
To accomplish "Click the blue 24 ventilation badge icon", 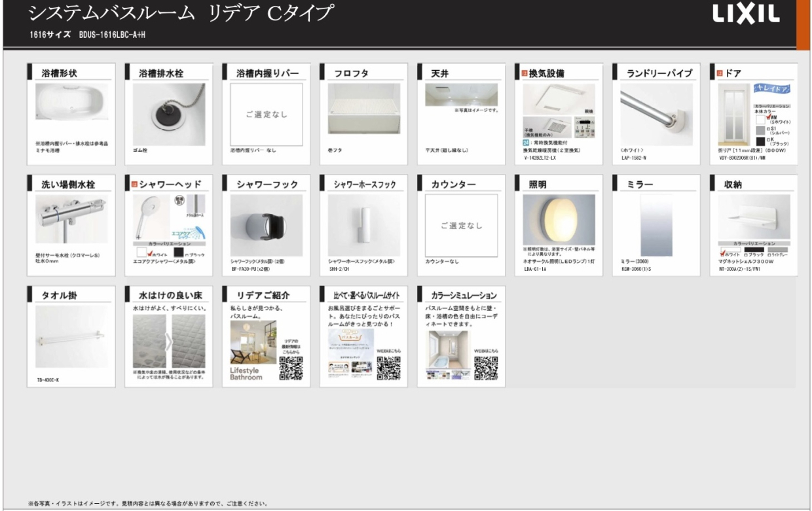I will pos(525,142).
